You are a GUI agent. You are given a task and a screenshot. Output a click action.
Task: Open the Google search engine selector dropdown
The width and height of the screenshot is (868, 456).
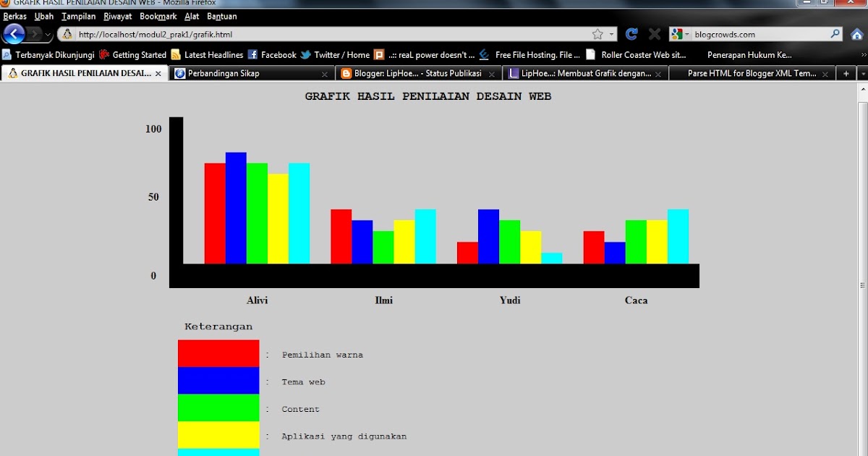point(681,34)
